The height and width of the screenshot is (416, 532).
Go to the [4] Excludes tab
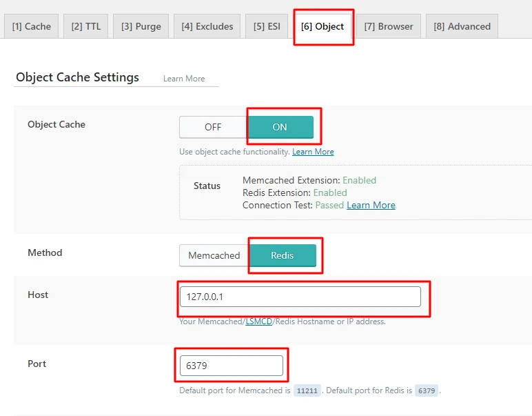207,26
